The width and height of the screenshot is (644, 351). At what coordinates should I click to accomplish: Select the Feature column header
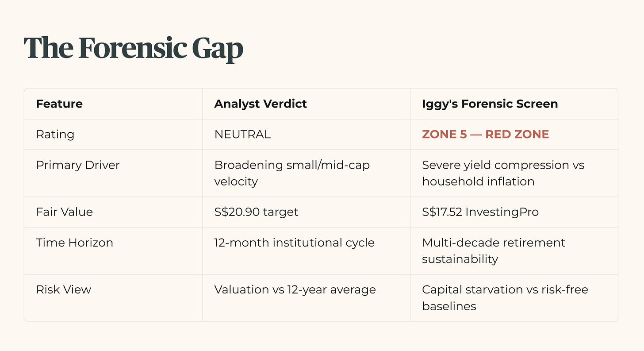(x=59, y=104)
